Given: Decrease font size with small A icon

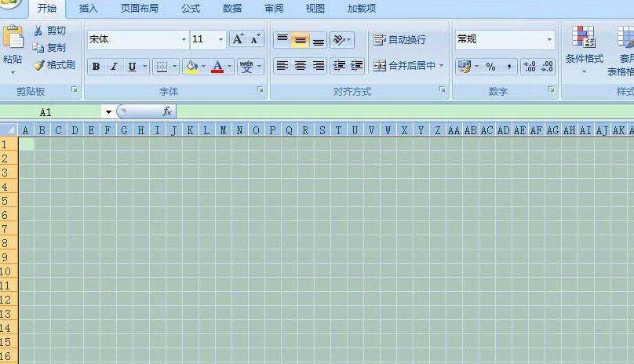Looking at the screenshot, I should pyautogui.click(x=255, y=39).
